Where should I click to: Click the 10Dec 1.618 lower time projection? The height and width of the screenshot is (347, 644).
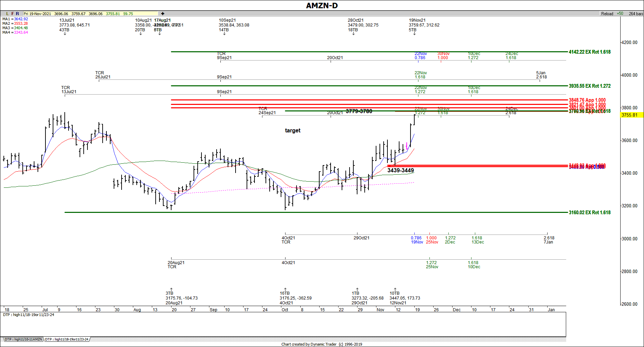click(x=474, y=265)
